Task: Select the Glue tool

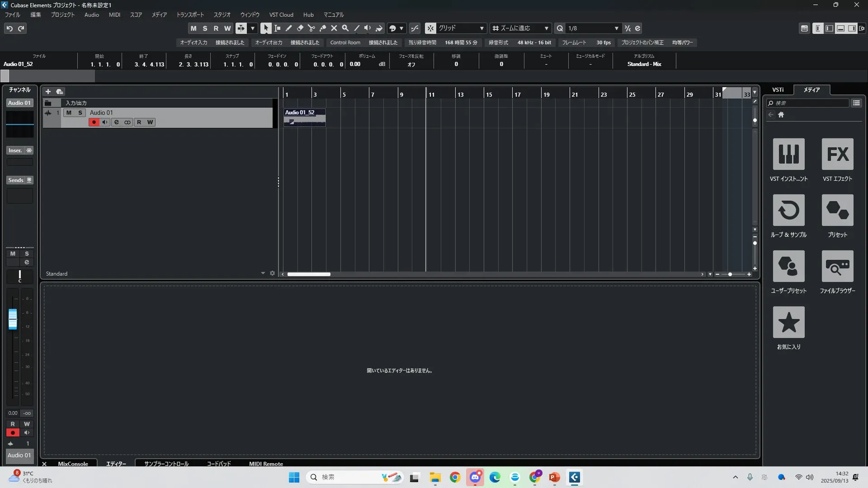Action: 322,28
